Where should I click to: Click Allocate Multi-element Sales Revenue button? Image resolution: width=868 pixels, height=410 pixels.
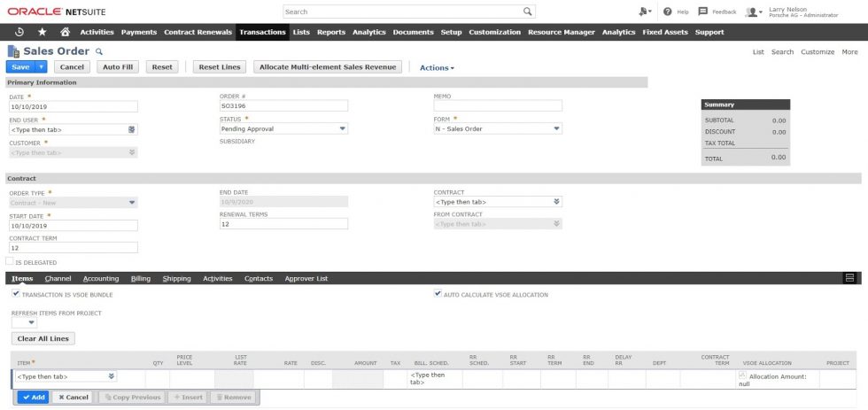point(328,67)
